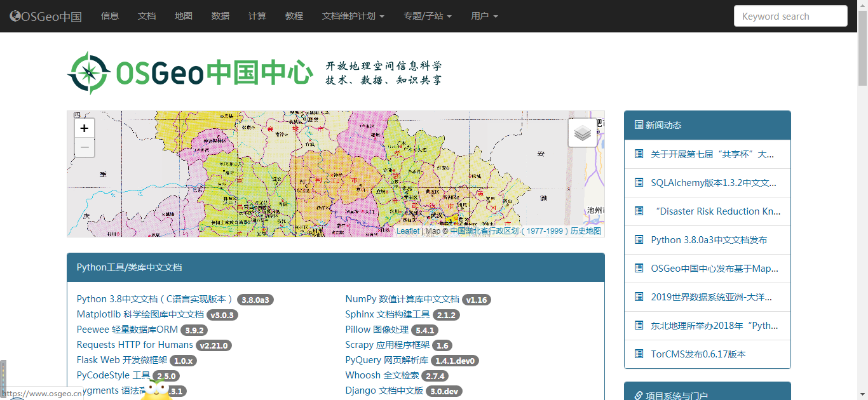Click the icon beside 东北地理所 news item
The image size is (868, 400).
(639, 326)
